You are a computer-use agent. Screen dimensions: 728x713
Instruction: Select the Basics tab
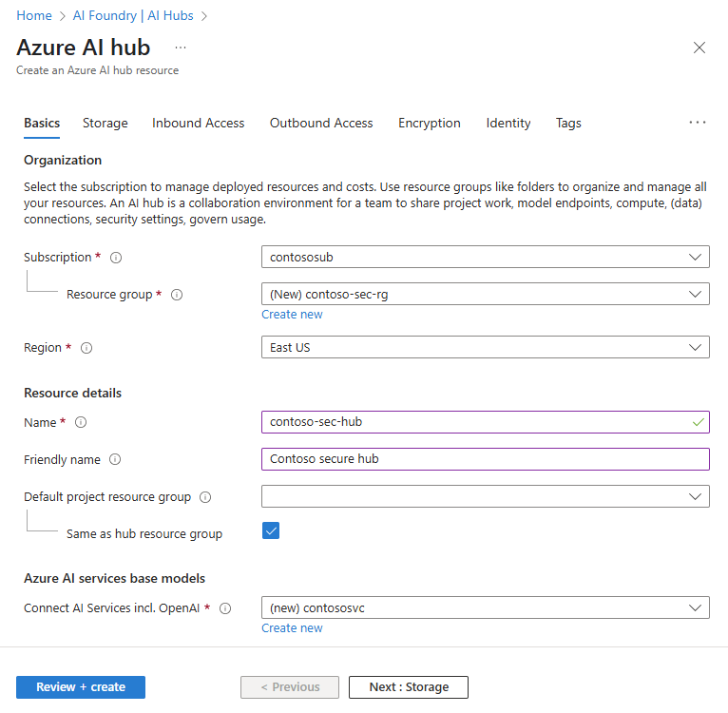(42, 123)
